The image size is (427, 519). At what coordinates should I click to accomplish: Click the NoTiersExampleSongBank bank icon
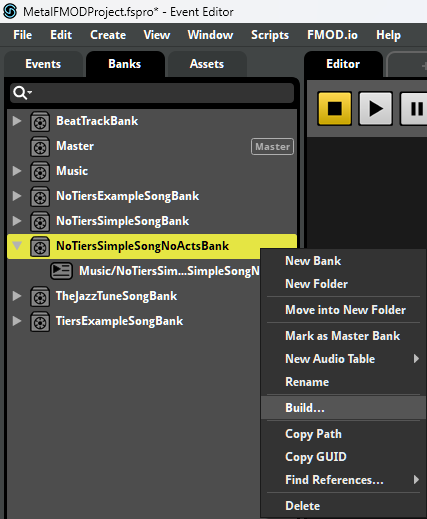[40, 197]
